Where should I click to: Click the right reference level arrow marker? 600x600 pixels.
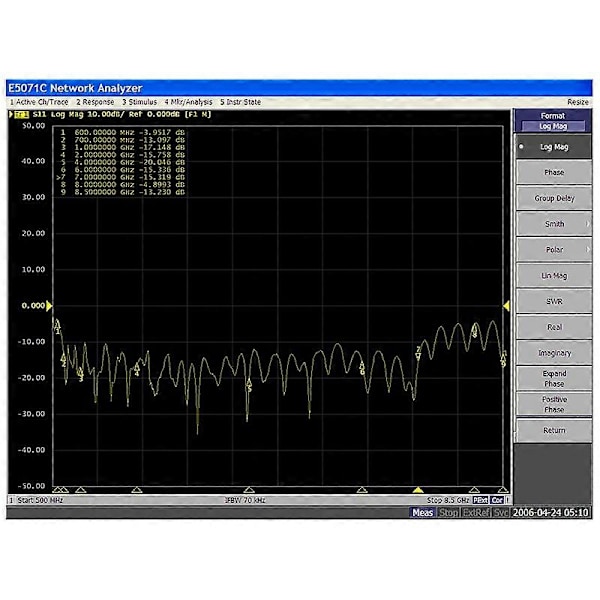(x=506, y=306)
